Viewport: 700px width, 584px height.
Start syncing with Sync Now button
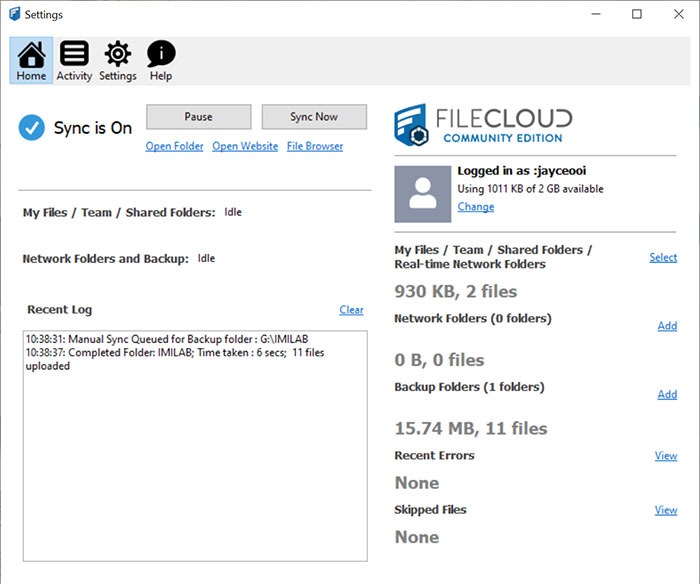[x=314, y=117]
